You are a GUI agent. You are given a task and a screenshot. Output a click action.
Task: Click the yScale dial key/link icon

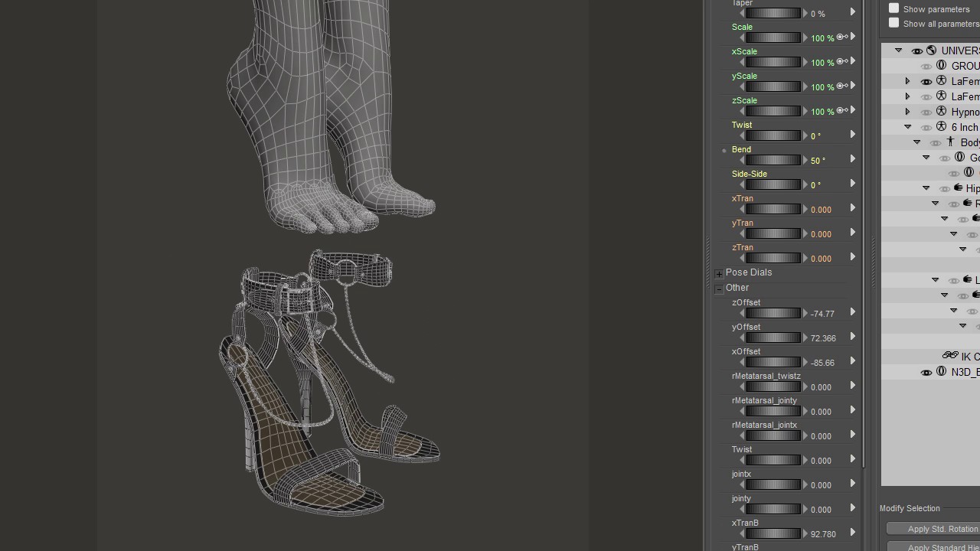(x=841, y=86)
